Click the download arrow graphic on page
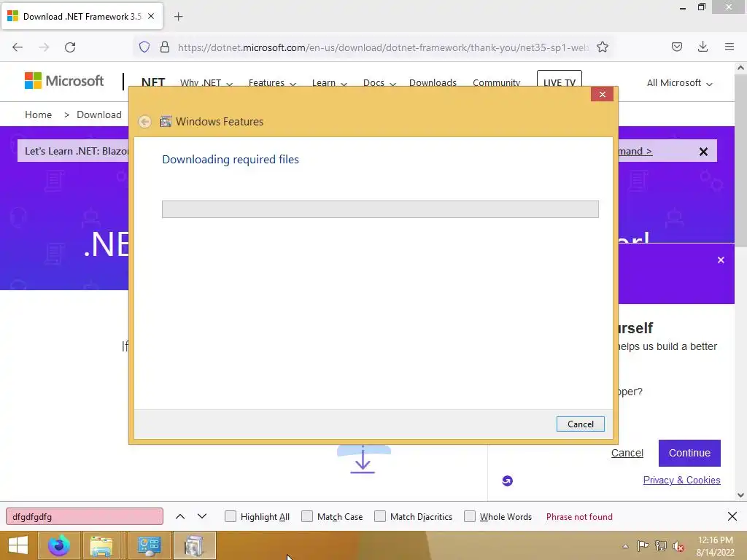 [363, 460]
